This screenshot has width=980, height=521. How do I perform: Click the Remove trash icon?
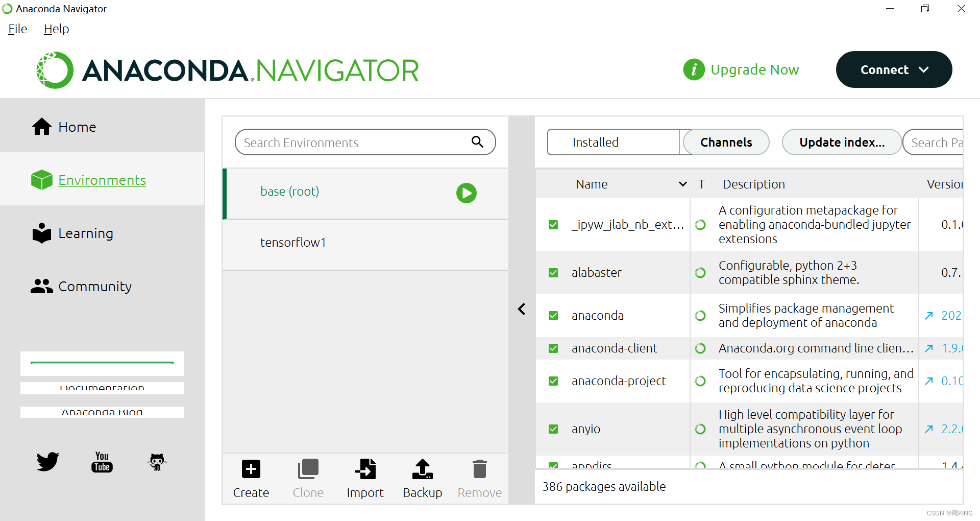[480, 469]
